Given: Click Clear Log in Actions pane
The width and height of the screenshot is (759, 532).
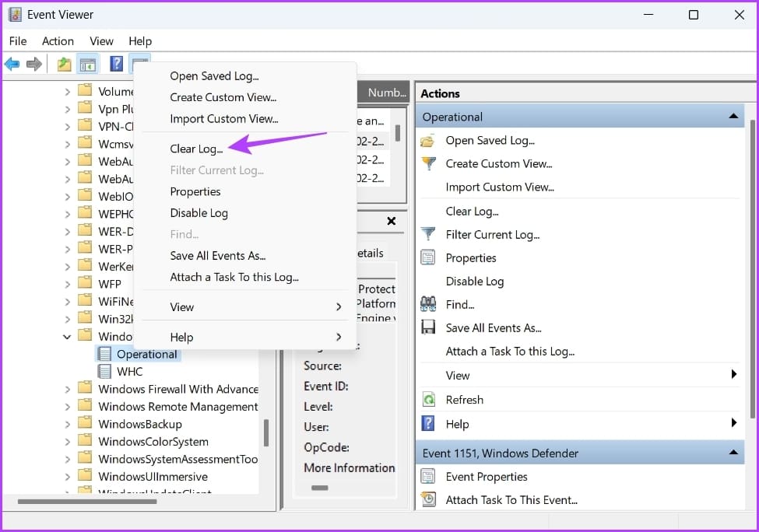Looking at the screenshot, I should [x=472, y=212].
